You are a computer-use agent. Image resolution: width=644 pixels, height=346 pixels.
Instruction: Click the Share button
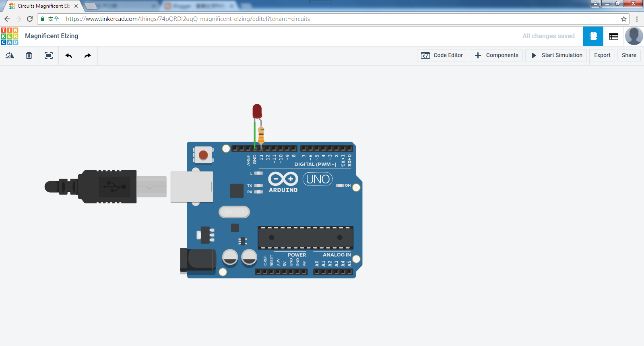coord(629,56)
